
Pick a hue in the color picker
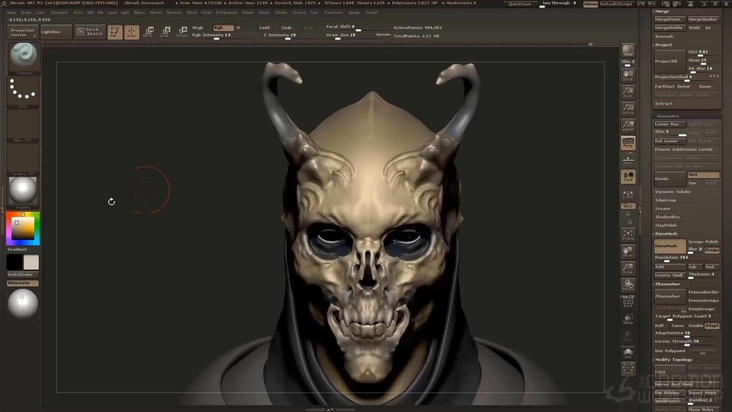23,228
